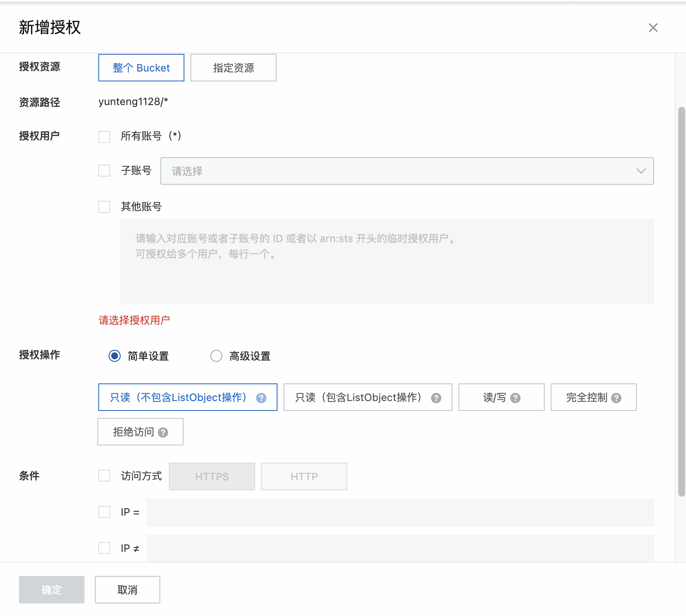Select the 简单设置 radio button
The width and height of the screenshot is (686, 616).
click(115, 356)
